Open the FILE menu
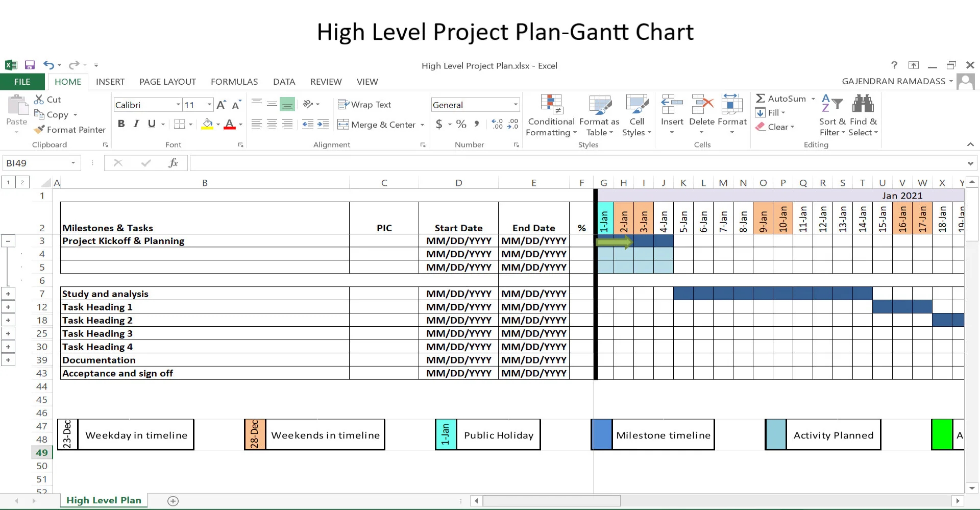Viewport: 980px width, 510px height. (x=22, y=82)
